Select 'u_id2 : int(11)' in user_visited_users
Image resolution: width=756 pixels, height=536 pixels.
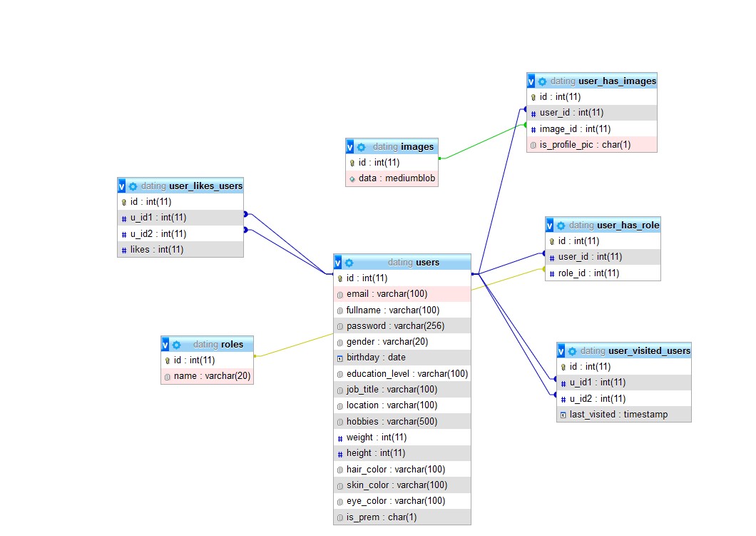(624, 398)
